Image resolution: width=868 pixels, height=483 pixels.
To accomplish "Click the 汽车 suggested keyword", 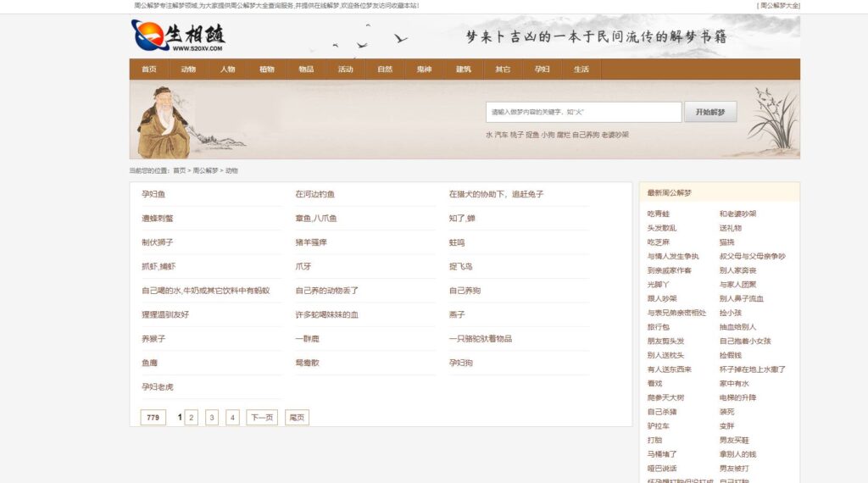I will [x=500, y=135].
